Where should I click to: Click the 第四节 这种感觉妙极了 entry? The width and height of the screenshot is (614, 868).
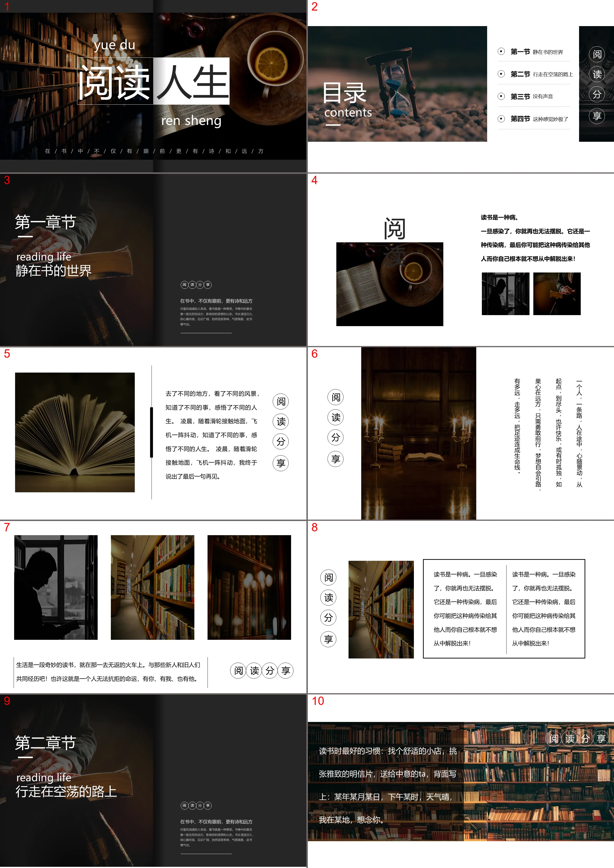point(539,119)
